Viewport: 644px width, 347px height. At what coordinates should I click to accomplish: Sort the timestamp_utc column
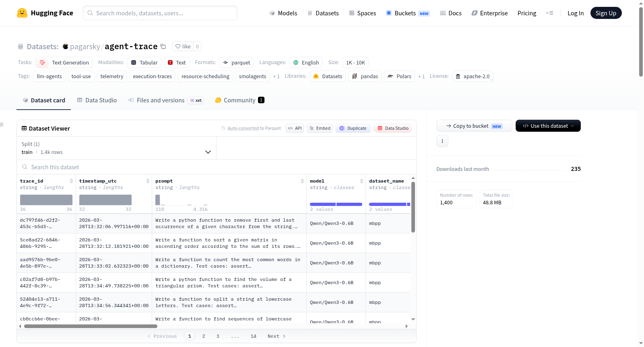(x=148, y=181)
